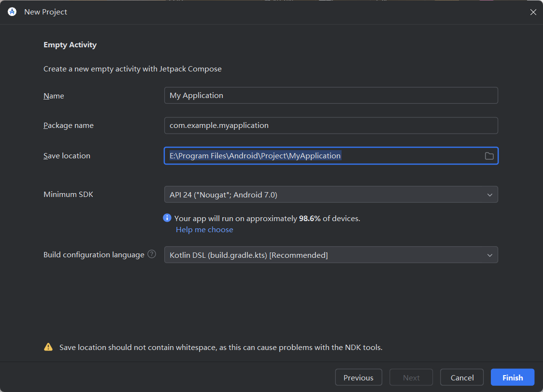Click the whitespace warning message text

[x=221, y=348]
